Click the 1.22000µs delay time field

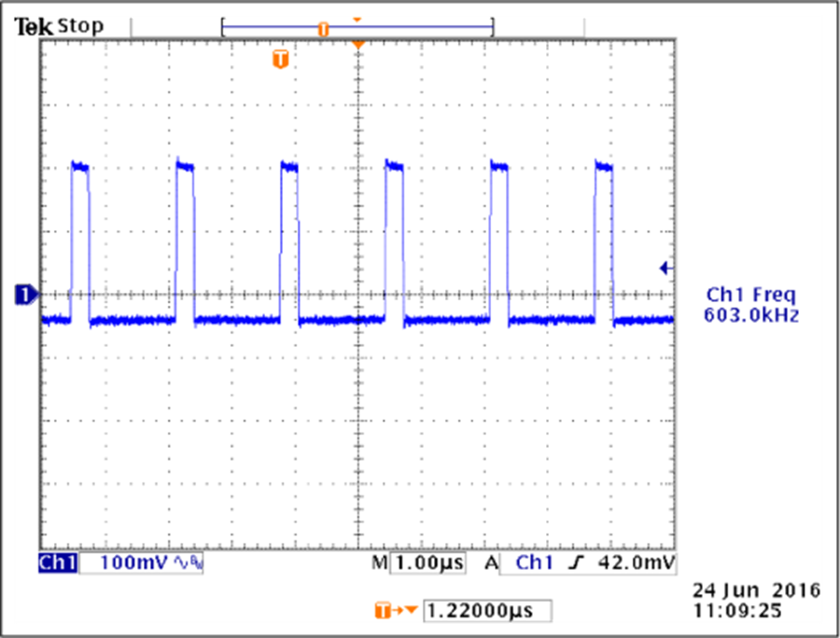tap(486, 611)
